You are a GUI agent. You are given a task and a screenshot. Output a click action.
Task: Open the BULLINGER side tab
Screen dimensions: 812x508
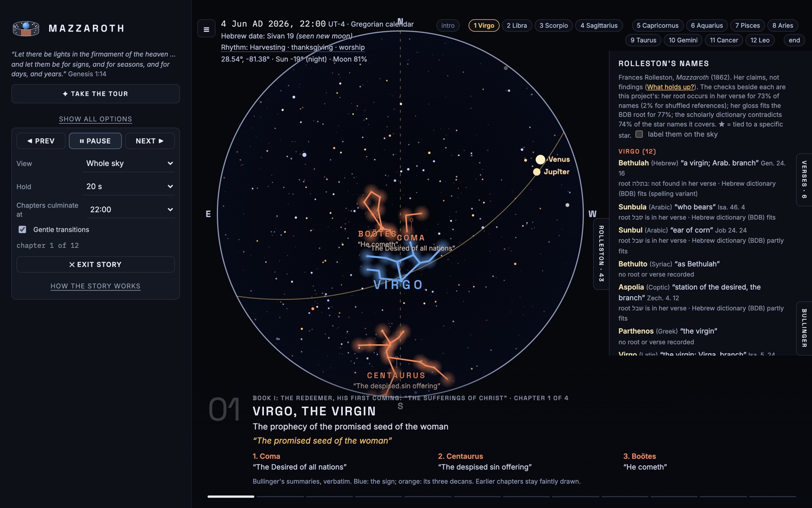804,328
